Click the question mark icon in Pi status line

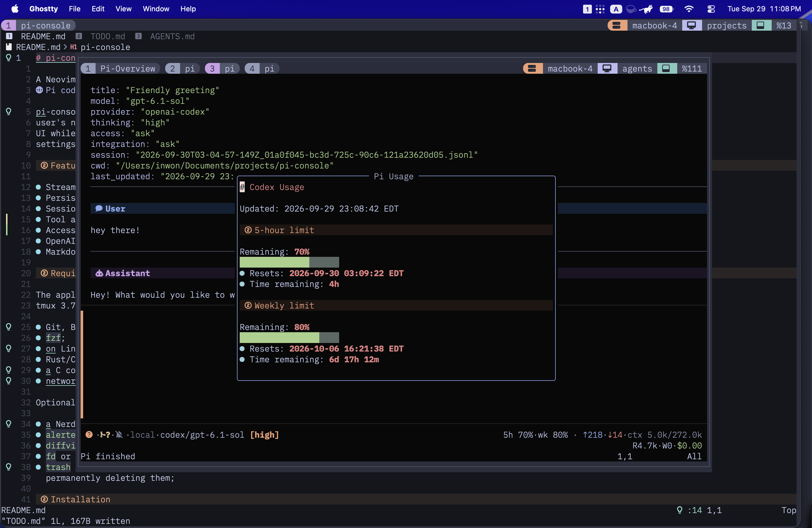point(89,435)
